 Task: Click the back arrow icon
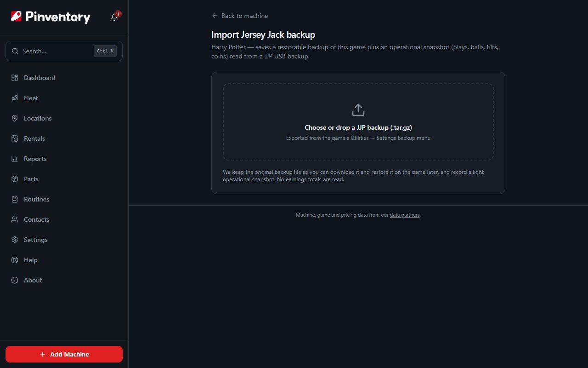[215, 16]
